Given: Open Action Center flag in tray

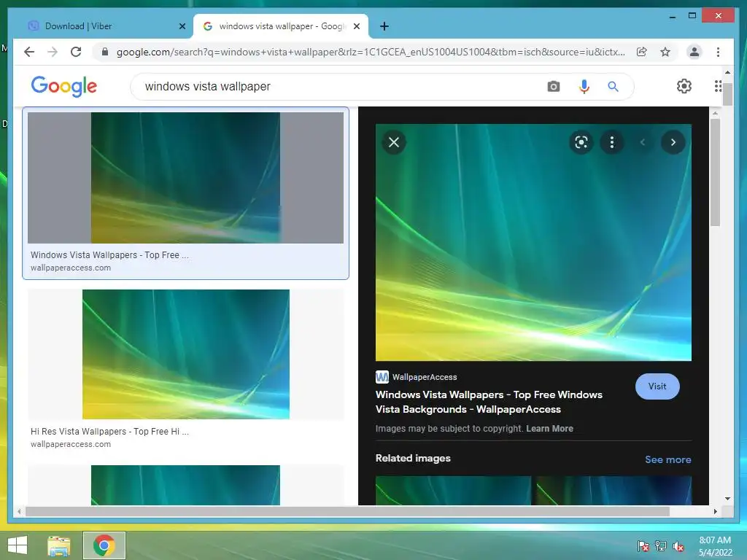Looking at the screenshot, I should pyautogui.click(x=643, y=546).
